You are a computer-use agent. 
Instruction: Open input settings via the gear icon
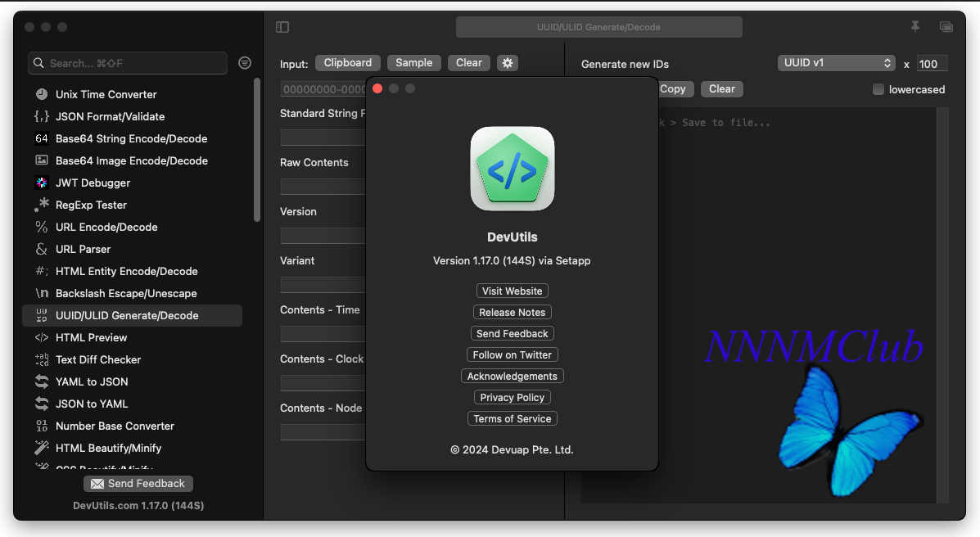[x=508, y=63]
